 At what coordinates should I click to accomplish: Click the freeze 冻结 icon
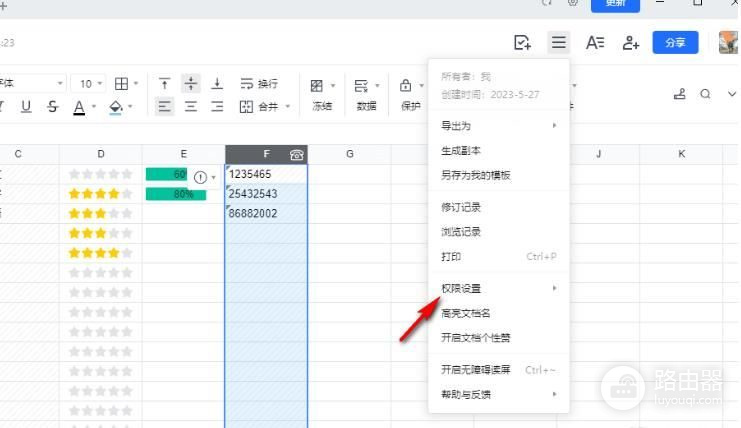(317, 86)
